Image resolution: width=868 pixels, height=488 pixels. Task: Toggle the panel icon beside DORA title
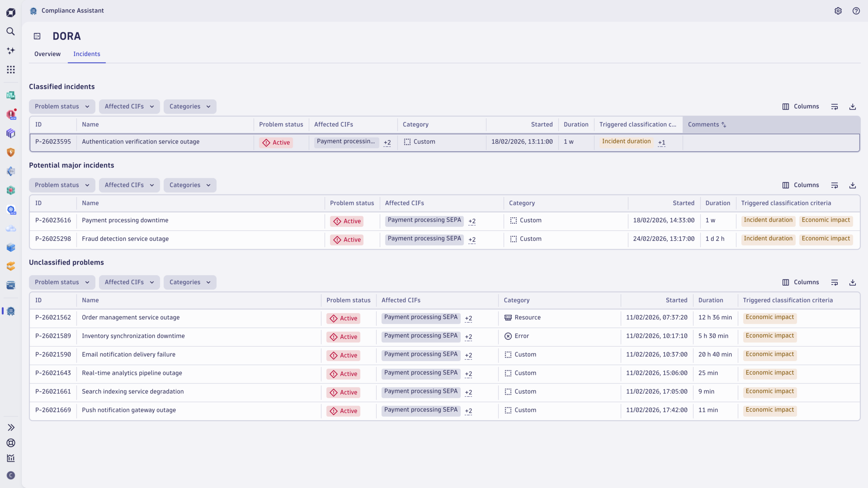tap(37, 36)
